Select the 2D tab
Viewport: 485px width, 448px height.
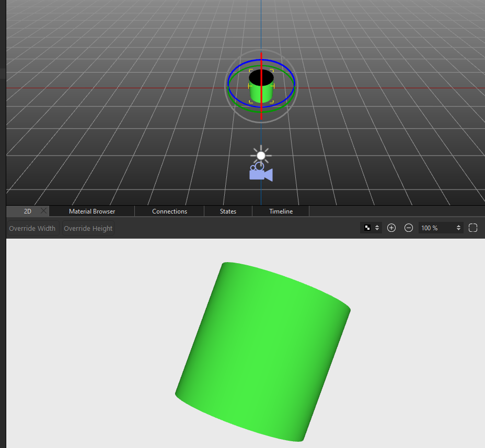[x=28, y=211]
